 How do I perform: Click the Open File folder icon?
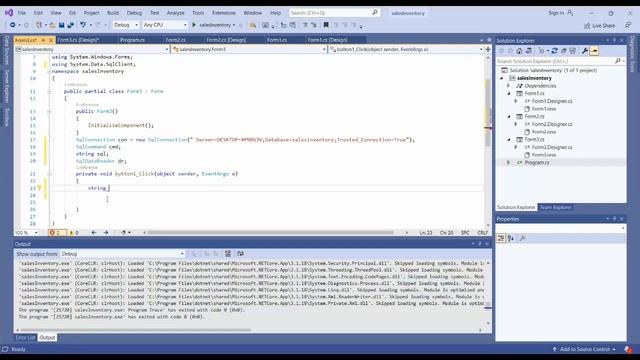[x=52, y=25]
